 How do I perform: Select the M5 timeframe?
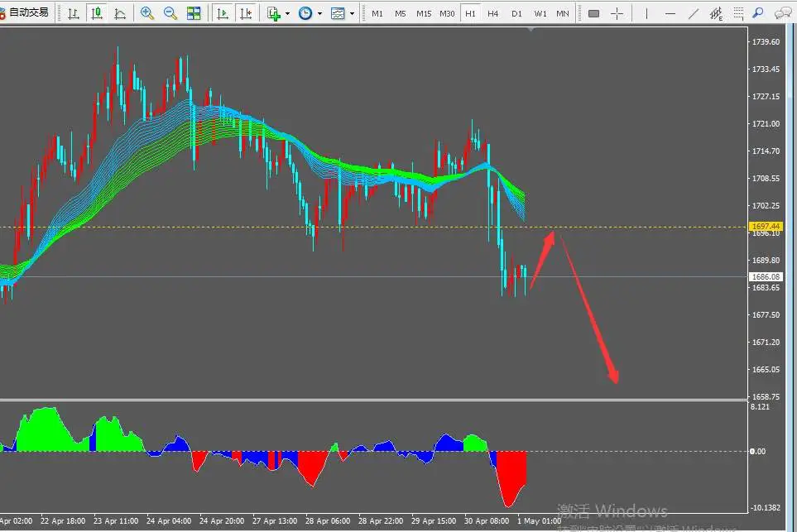pos(401,14)
